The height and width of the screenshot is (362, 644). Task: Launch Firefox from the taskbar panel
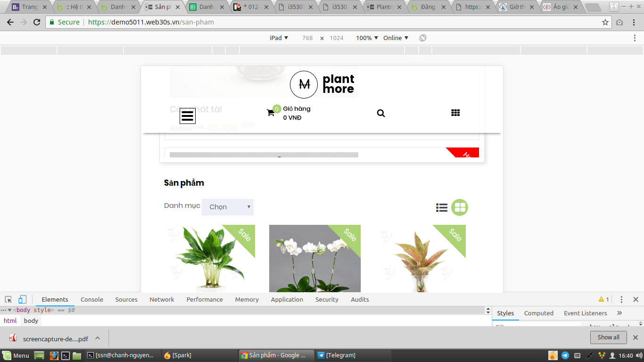click(x=54, y=355)
